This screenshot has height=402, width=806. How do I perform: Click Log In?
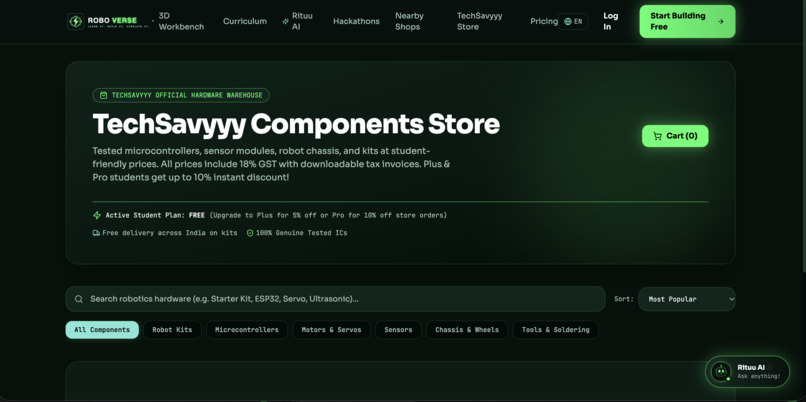click(611, 22)
